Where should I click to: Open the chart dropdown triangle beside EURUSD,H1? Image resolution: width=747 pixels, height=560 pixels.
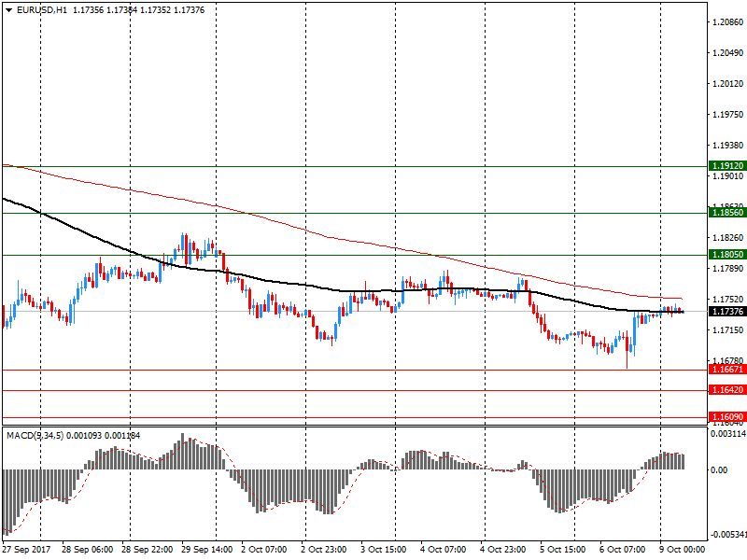tap(9, 10)
